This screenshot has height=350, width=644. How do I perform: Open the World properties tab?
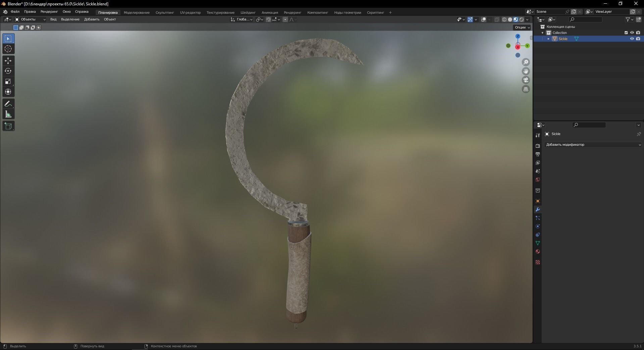(x=538, y=180)
